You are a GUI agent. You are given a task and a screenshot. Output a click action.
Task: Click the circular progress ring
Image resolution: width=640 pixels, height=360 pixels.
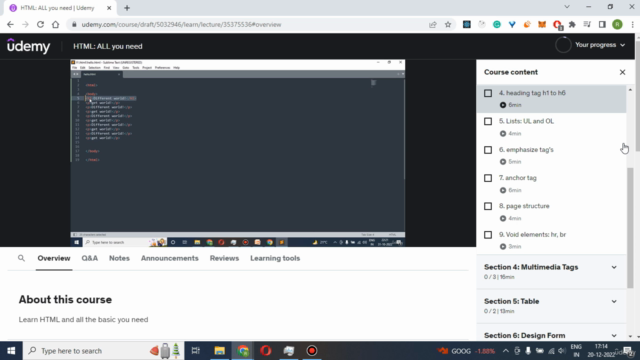563,45
